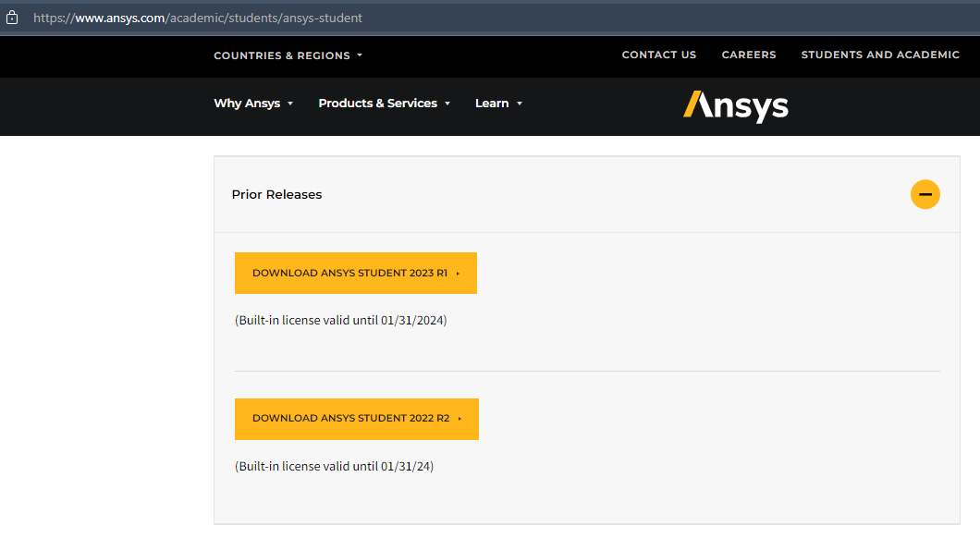The image size is (980, 538).
Task: Click the caret beside Why Ansys
Action: pos(290,104)
